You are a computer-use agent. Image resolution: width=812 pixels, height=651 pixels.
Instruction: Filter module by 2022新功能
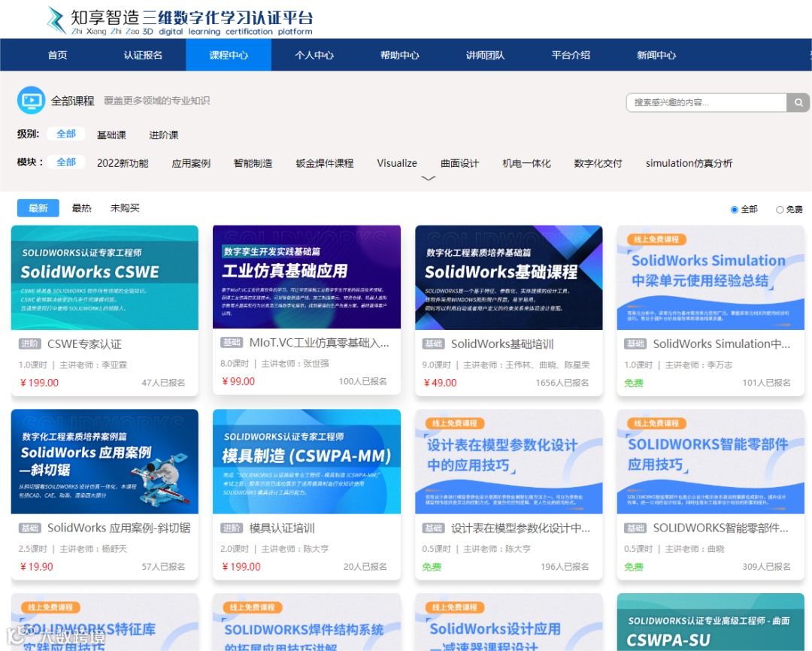[123, 163]
